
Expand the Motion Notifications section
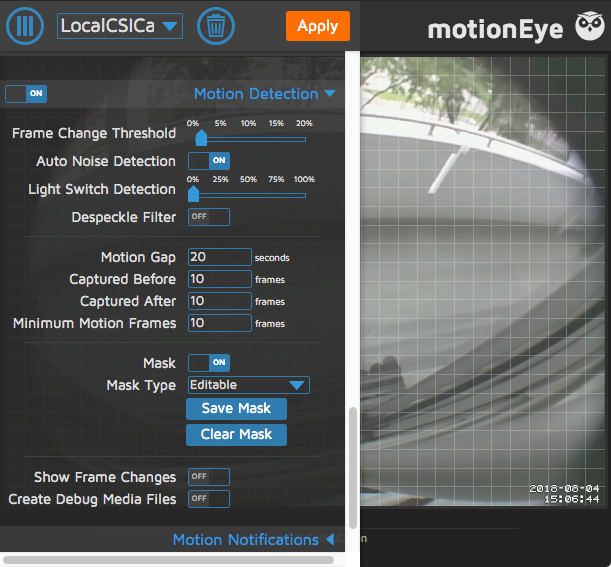point(253,540)
